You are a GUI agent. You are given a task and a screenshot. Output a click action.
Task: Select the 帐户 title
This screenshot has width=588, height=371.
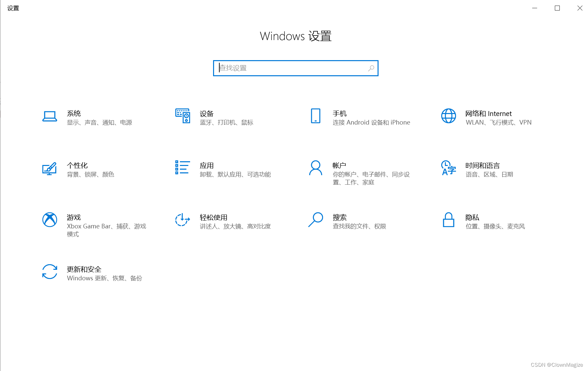coord(339,166)
